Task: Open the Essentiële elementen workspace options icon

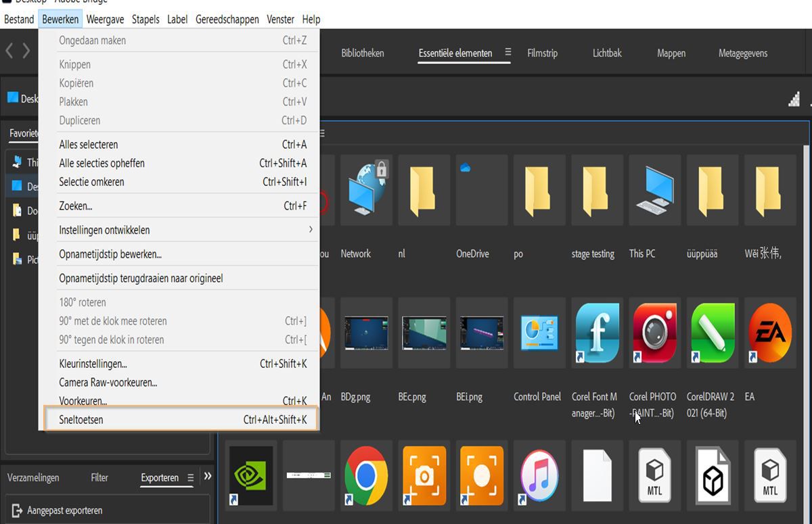Action: pyautogui.click(x=508, y=52)
